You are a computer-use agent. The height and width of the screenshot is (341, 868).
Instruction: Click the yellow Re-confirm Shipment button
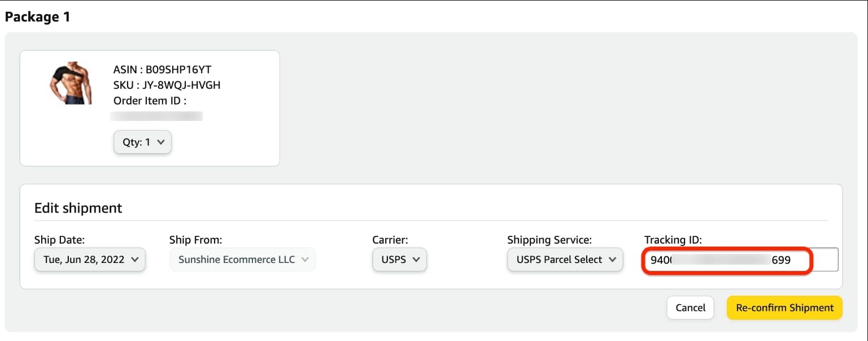[784, 308]
